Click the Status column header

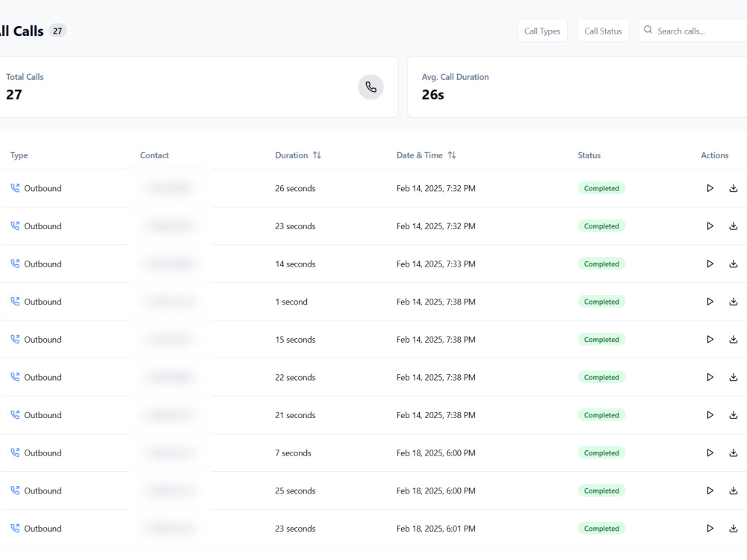click(589, 155)
